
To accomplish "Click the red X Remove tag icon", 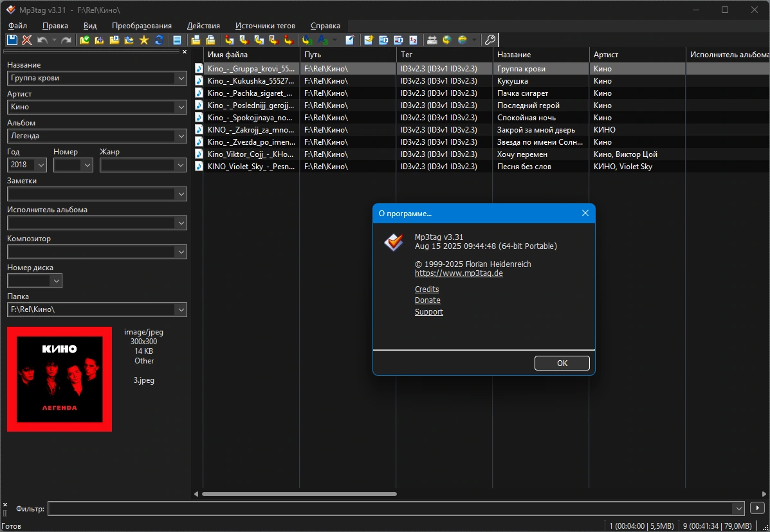I will [27, 40].
